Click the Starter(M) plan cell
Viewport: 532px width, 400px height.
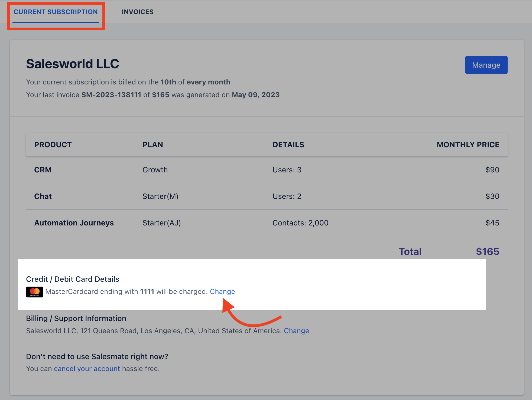coord(160,196)
